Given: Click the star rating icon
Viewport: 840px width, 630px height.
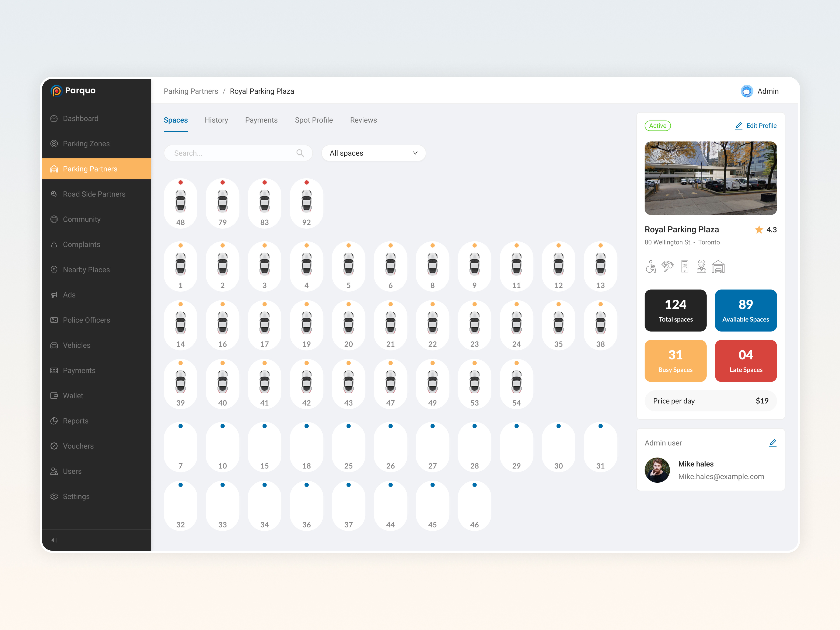Looking at the screenshot, I should click(759, 230).
